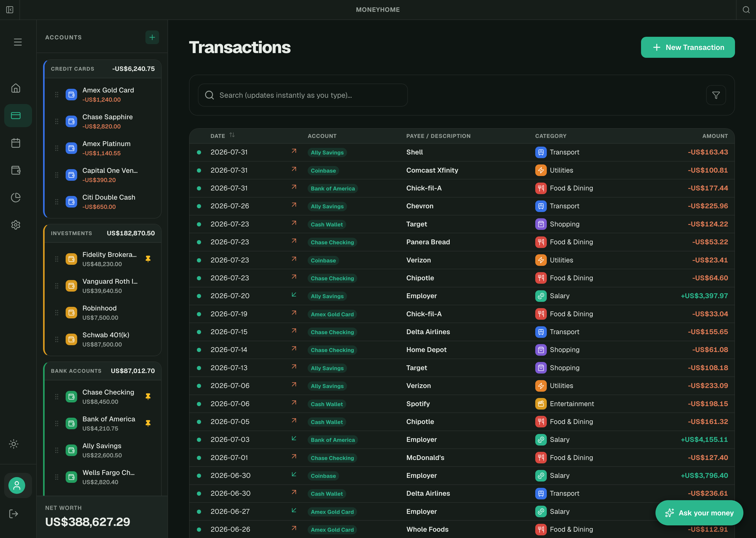The height and width of the screenshot is (538, 756).
Task: Sort by date using the sort arrows
Action: pyautogui.click(x=232, y=135)
